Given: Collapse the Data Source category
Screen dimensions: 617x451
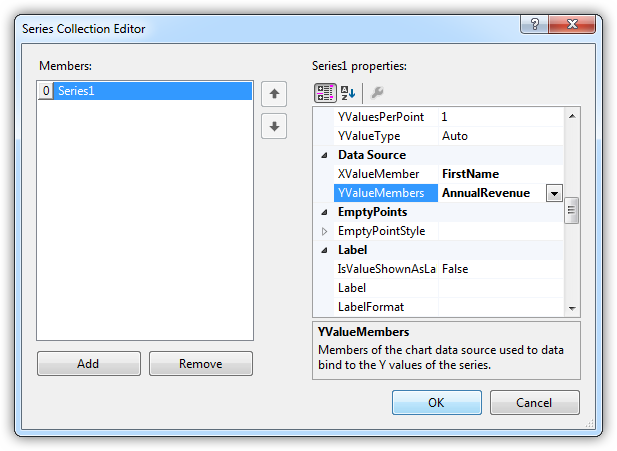Looking at the screenshot, I should pos(324,155).
